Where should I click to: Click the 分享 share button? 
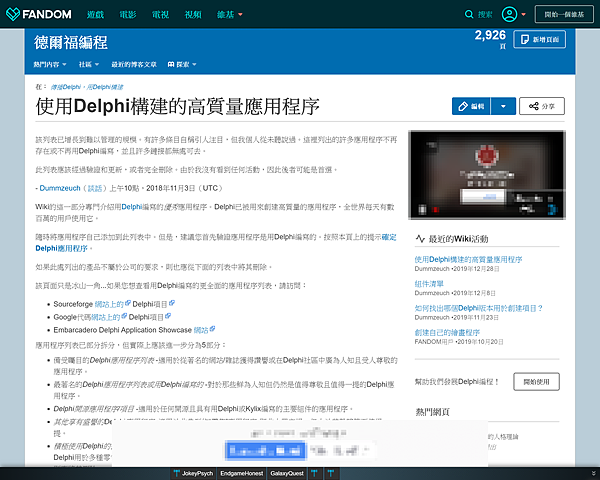click(541, 106)
